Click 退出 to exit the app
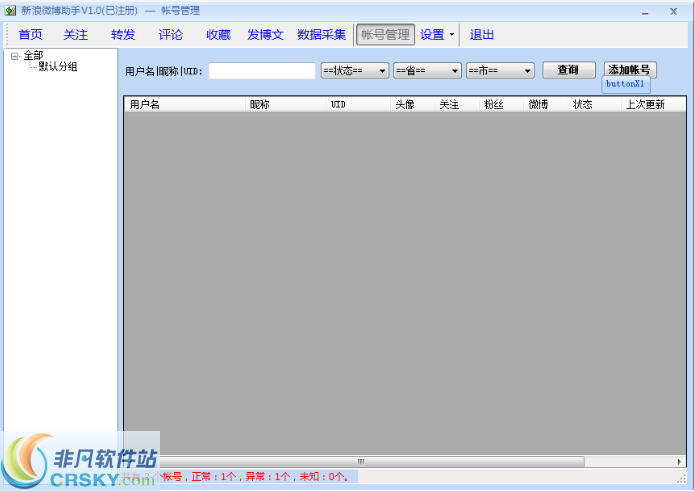This screenshot has width=694, height=491. coord(482,35)
